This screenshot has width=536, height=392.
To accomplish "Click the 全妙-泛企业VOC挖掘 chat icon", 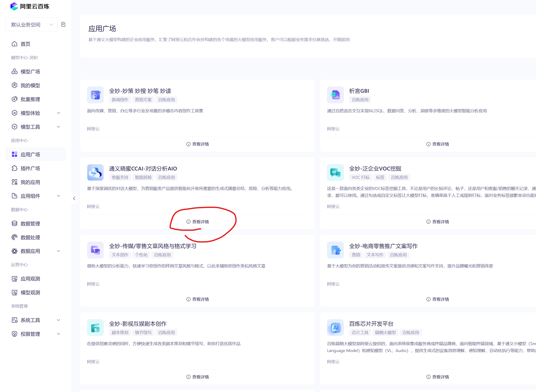I will pos(335,173).
